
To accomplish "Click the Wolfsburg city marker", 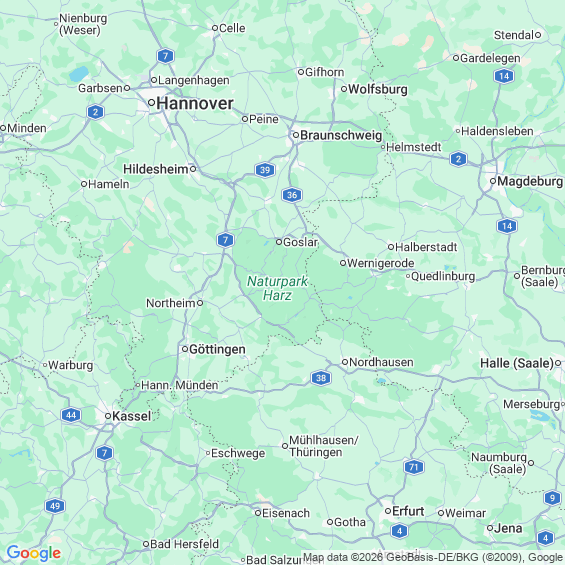I will point(344,89).
